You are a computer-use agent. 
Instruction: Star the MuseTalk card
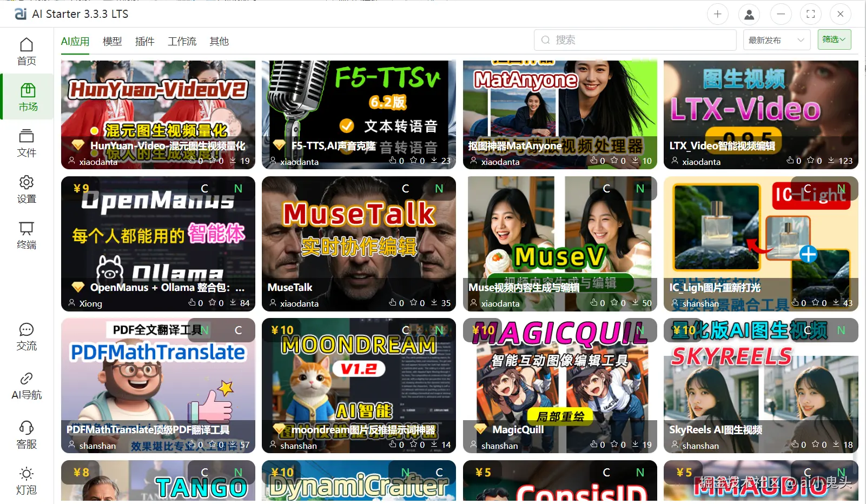pos(413,303)
